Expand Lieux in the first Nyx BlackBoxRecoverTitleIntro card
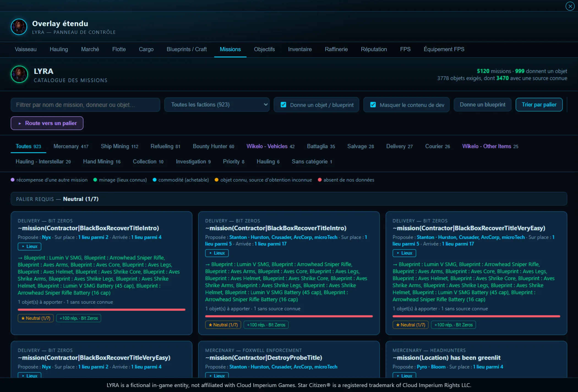Image resolution: width=578 pixels, height=392 pixels. pos(29,246)
